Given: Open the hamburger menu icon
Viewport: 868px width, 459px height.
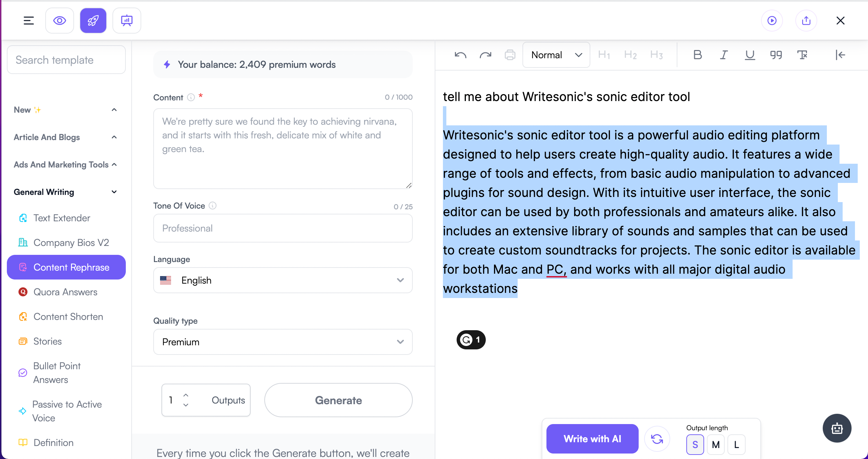Looking at the screenshot, I should click(x=29, y=21).
